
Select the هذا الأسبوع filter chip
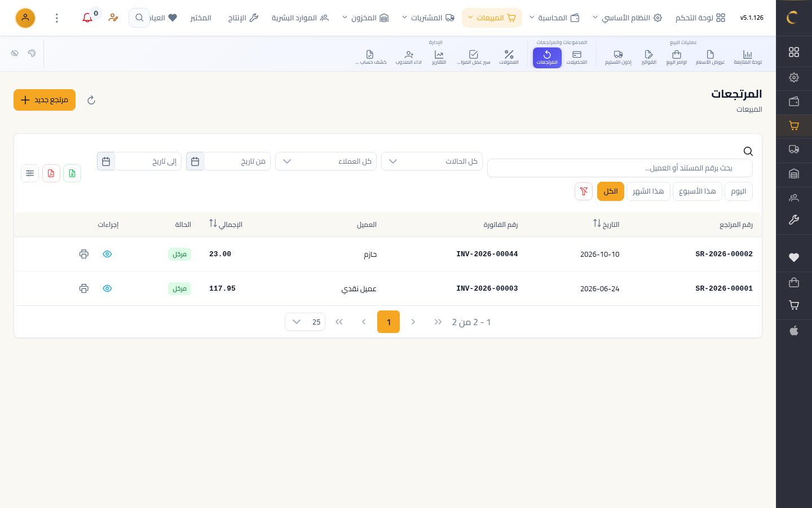click(698, 191)
